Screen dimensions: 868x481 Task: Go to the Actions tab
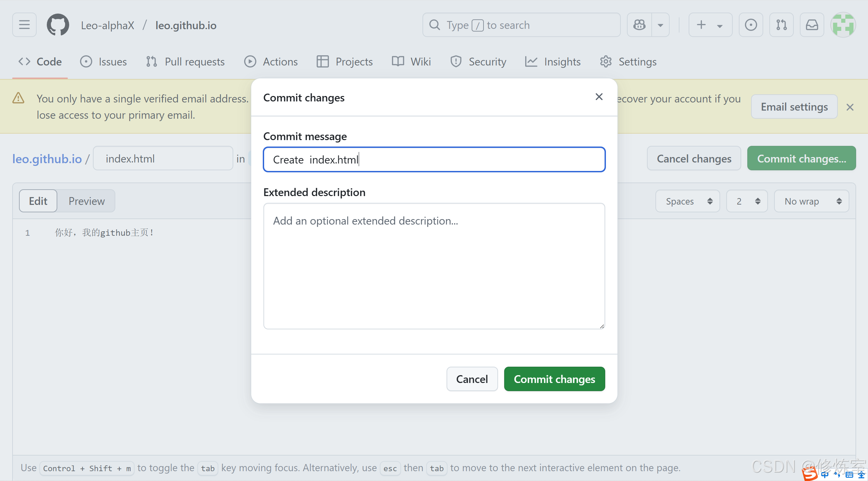coord(271,62)
